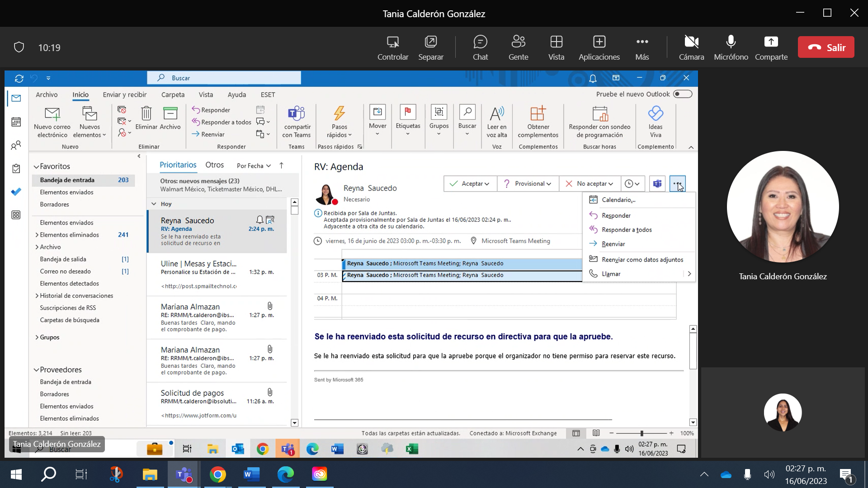
Task: Click notification bell in Outlook title bar
Action: tap(593, 79)
